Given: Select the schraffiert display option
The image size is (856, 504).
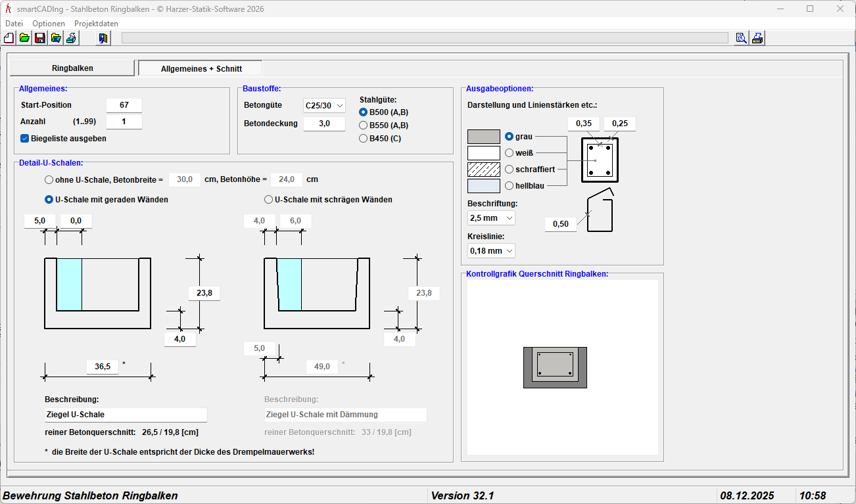Looking at the screenshot, I should click(x=509, y=170).
